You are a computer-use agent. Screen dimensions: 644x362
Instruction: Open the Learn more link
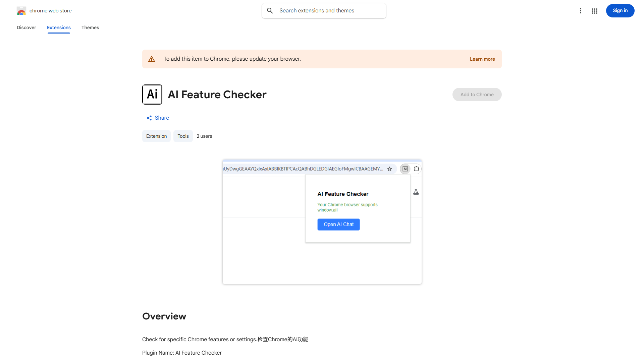point(482,59)
